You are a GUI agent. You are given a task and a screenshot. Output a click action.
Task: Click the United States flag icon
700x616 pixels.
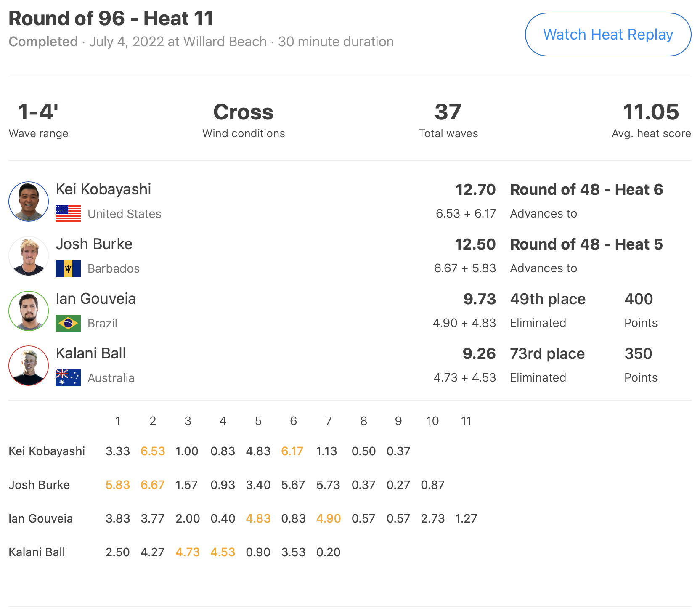point(68,214)
